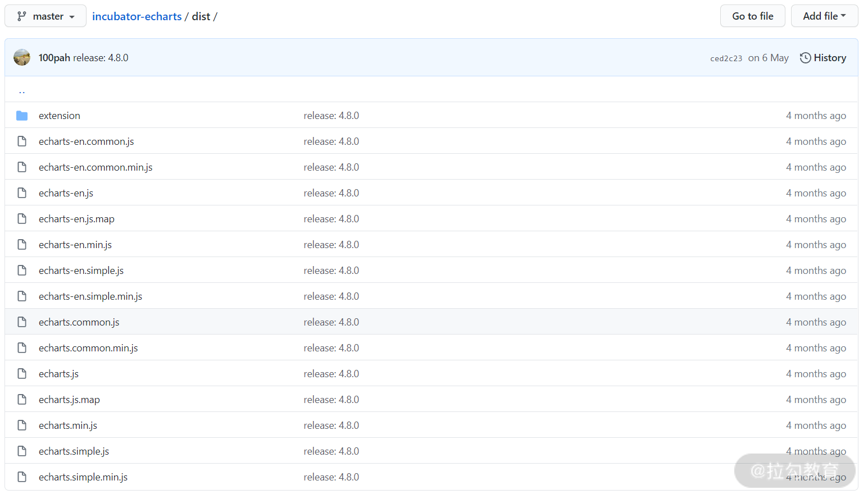Click file icon for echarts-en.min.js
The height and width of the screenshot is (499, 868).
tap(22, 245)
